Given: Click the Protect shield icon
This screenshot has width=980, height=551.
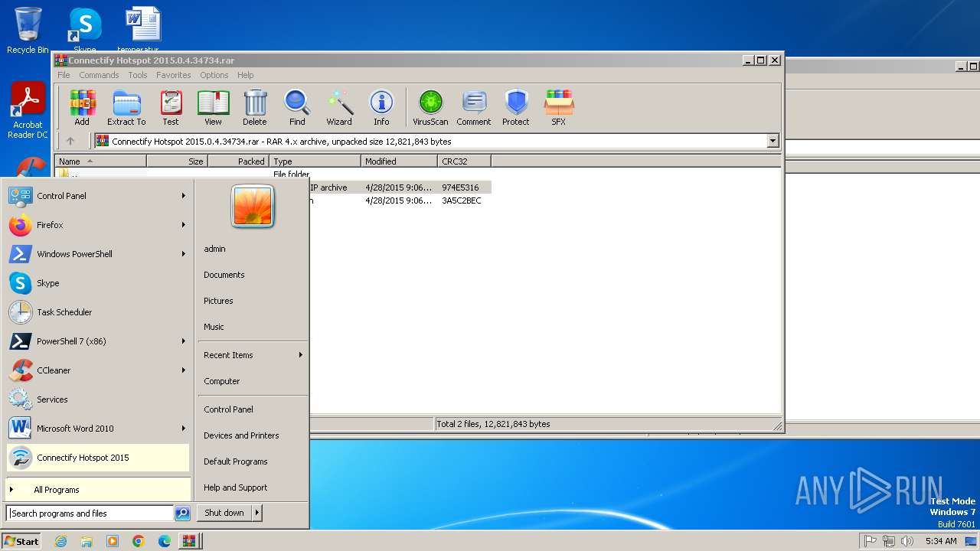Looking at the screenshot, I should [516, 107].
